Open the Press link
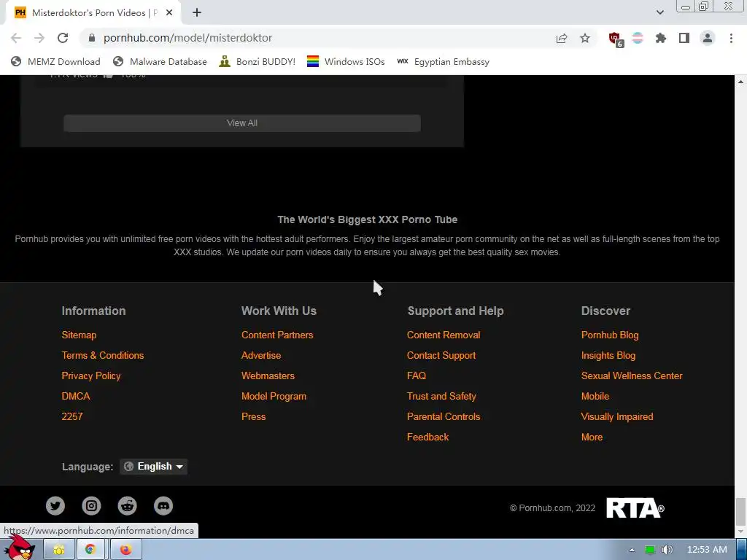 (253, 416)
